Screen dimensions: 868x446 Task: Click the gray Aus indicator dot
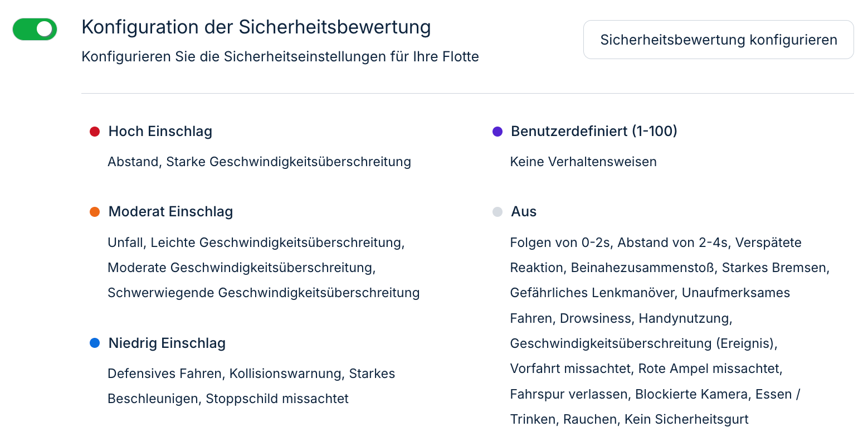(x=498, y=211)
